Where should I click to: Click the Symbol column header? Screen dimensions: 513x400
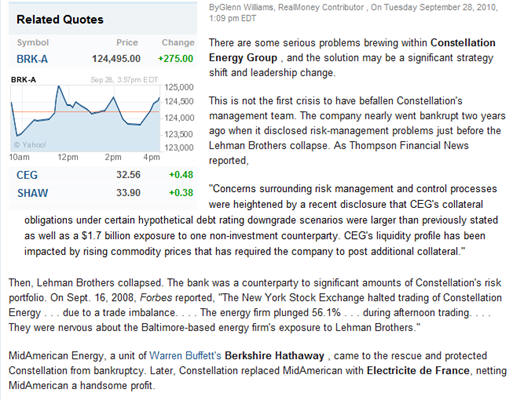(33, 43)
